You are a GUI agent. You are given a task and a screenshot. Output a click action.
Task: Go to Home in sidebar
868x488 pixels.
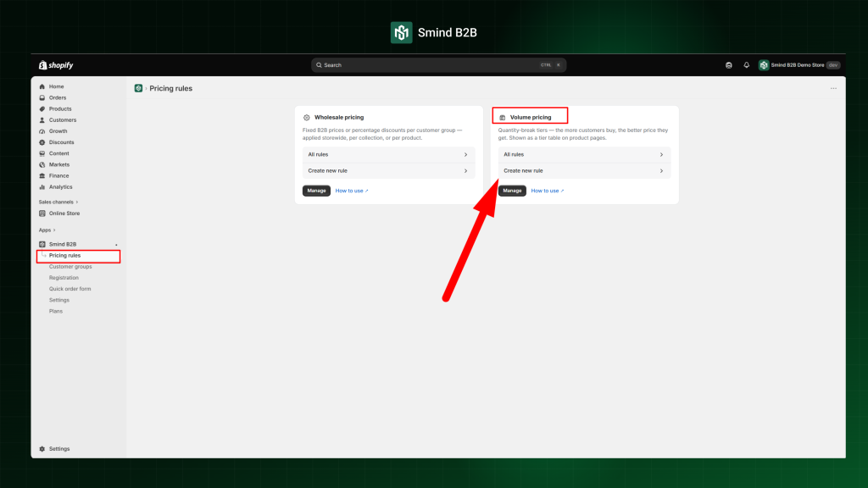pyautogui.click(x=57, y=87)
